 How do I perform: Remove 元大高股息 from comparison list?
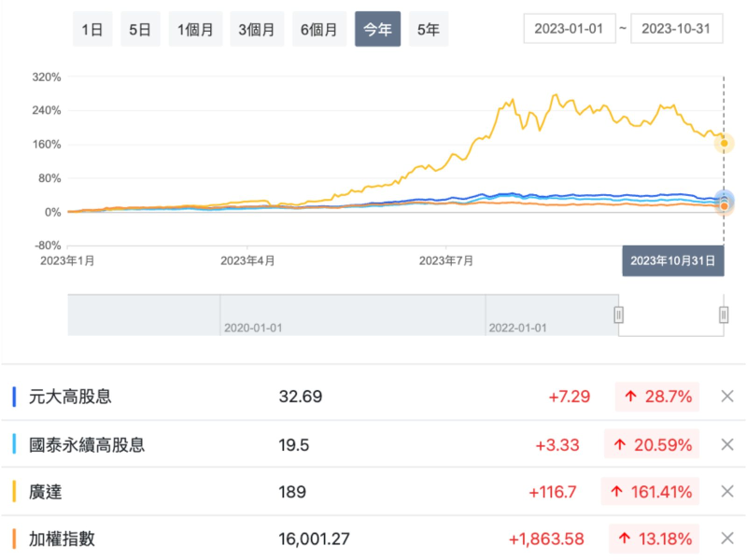(727, 397)
